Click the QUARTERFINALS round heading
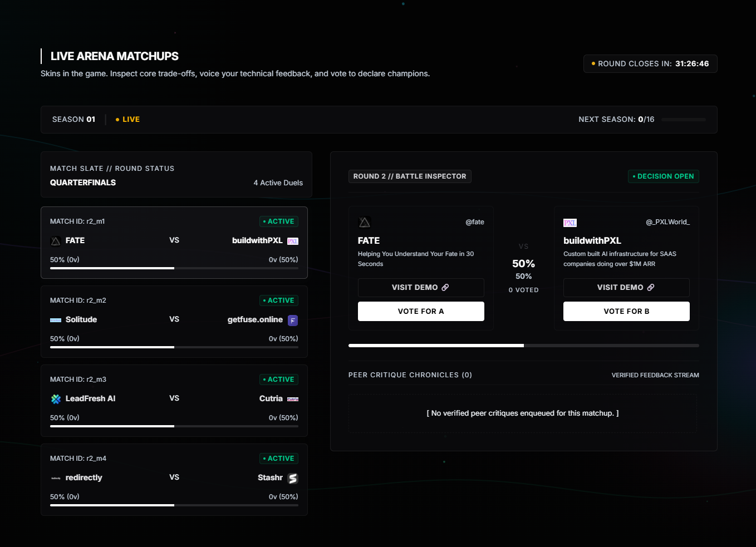756x547 pixels. [83, 183]
